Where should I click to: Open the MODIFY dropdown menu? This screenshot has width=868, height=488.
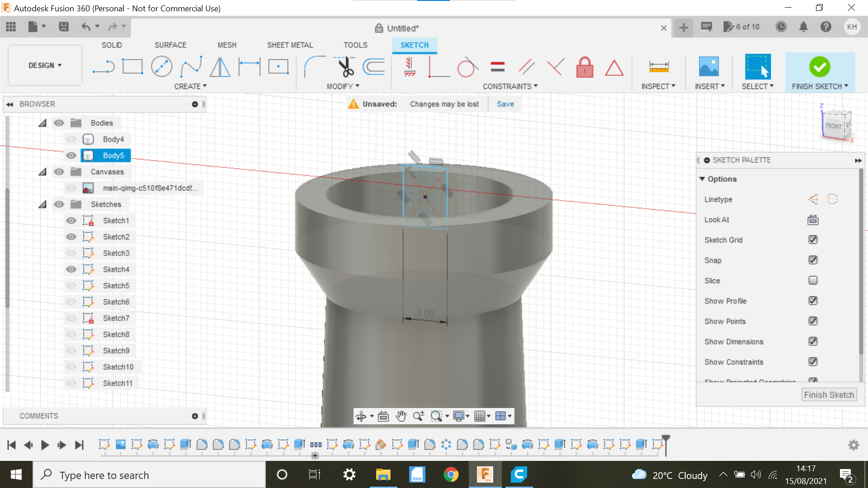tap(343, 86)
